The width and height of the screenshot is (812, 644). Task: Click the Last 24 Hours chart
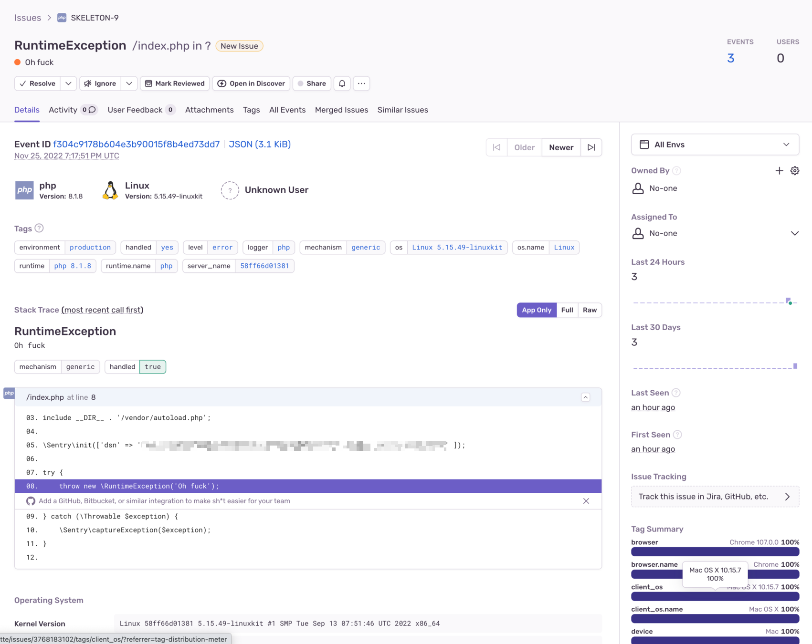(715, 301)
